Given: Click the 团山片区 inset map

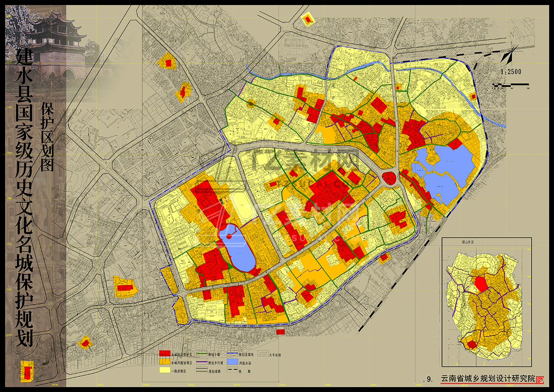Looking at the screenshot, I should pos(487,302).
